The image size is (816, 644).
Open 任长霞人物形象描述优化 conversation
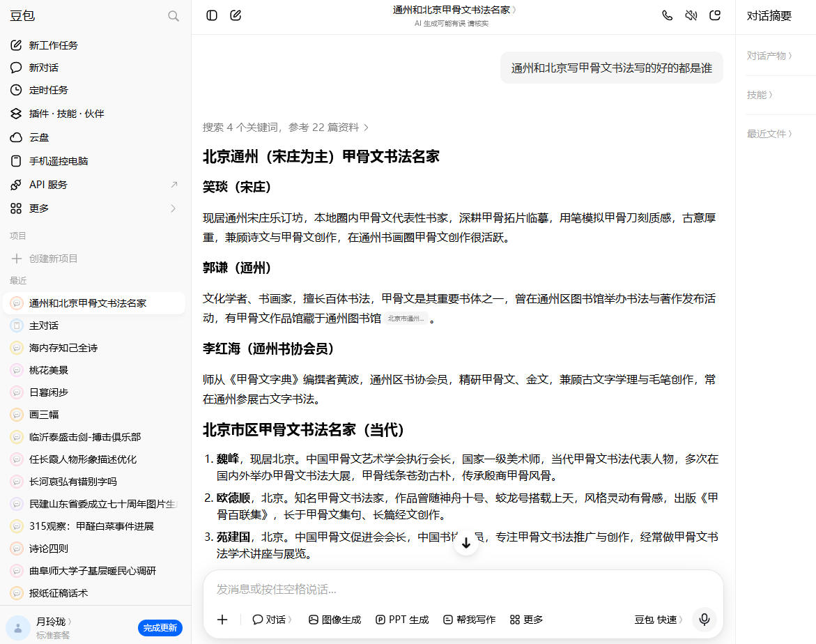(93, 459)
